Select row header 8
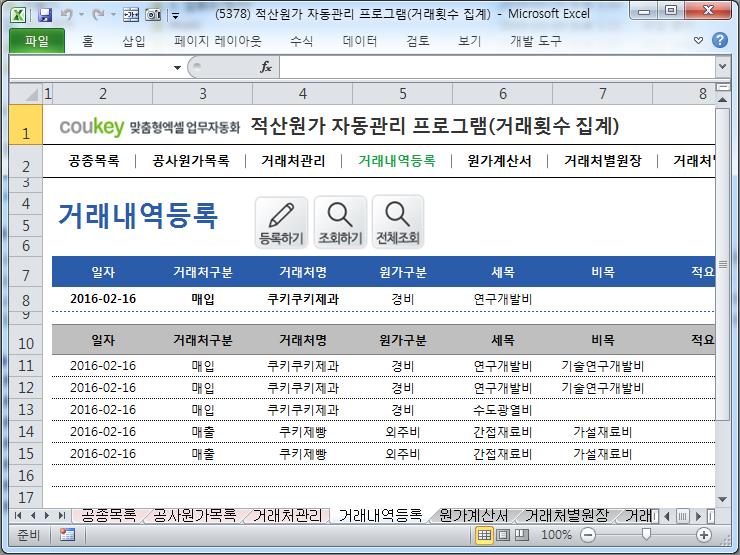Screen dimensions: 740x555 (26, 300)
